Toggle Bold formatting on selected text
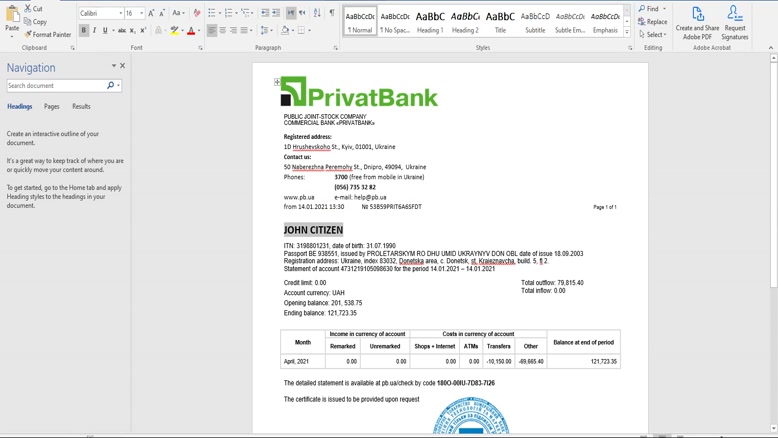This screenshot has height=438, width=778. click(x=84, y=31)
